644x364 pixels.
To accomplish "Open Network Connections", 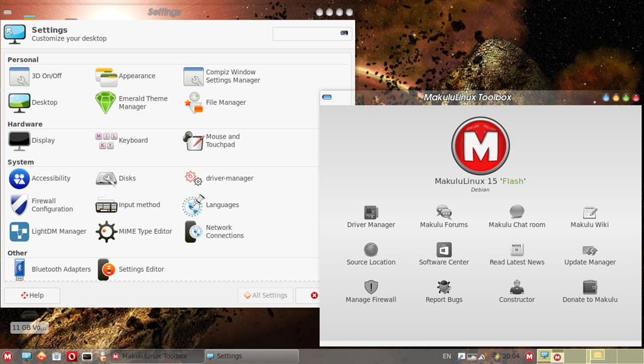I will [x=214, y=232].
